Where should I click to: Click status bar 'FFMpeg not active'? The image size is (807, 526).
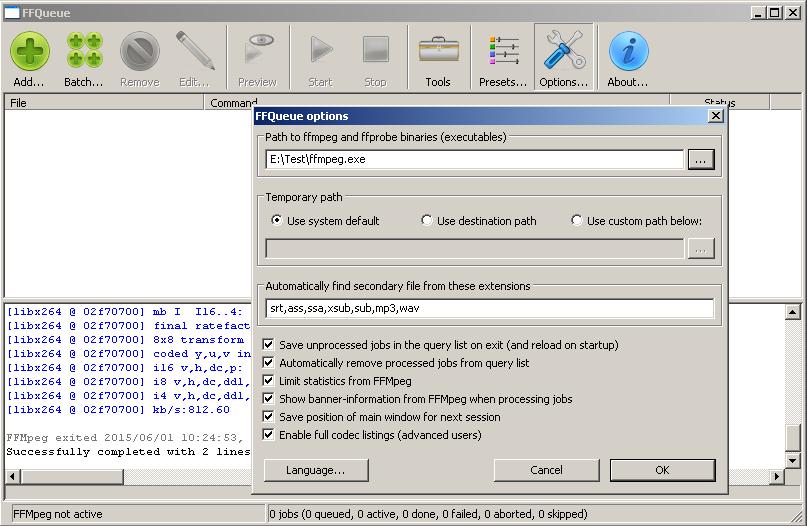coord(58,514)
